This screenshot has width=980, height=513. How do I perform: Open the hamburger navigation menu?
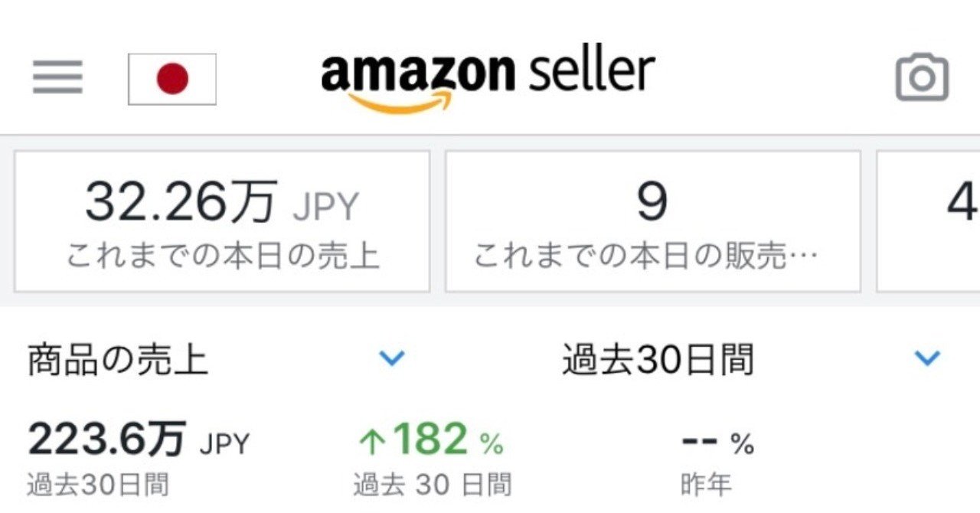tap(56, 77)
